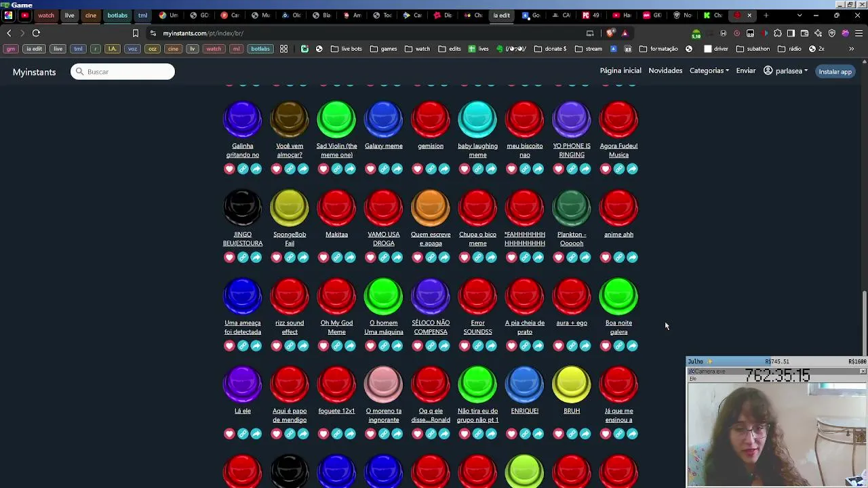Image resolution: width=868 pixels, height=488 pixels.
Task: Share the "Lá ele" sound
Action: [x=256, y=434]
